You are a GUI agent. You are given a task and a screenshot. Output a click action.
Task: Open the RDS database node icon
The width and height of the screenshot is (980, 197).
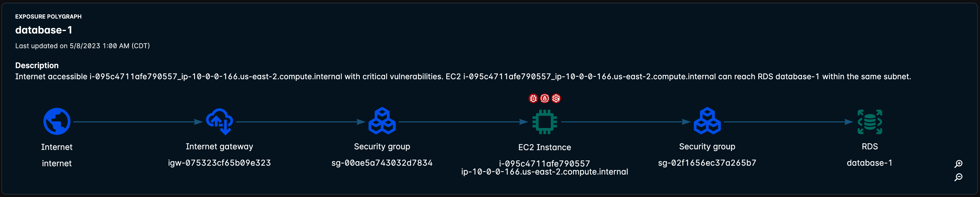pos(870,122)
